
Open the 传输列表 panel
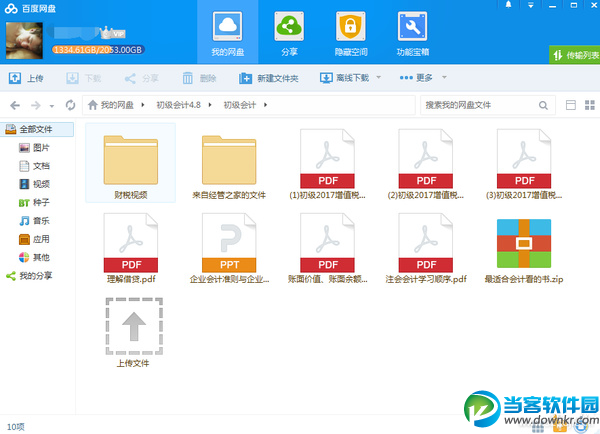(575, 55)
